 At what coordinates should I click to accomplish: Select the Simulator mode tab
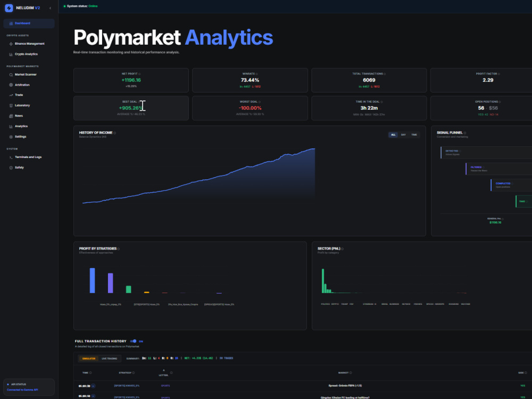click(x=89, y=359)
